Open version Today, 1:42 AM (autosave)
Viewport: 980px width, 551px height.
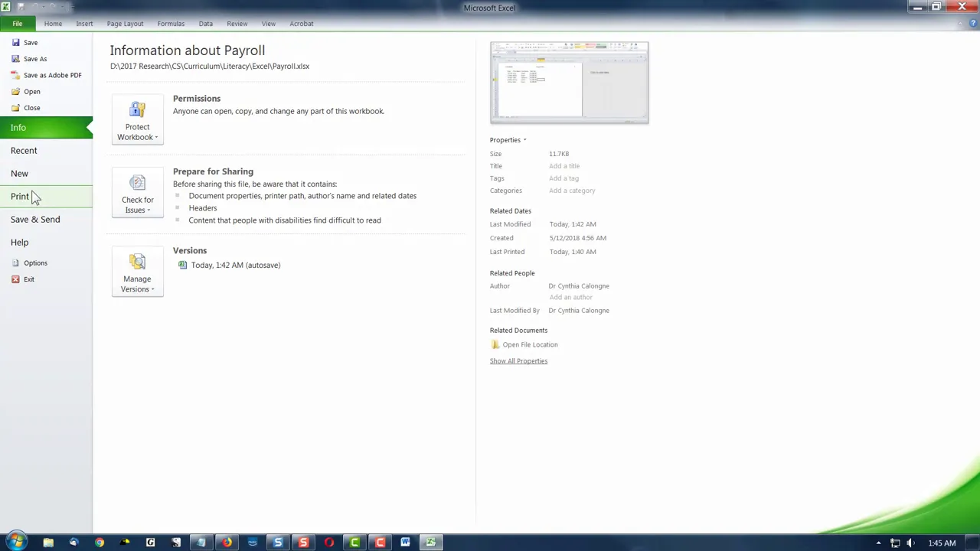(236, 265)
